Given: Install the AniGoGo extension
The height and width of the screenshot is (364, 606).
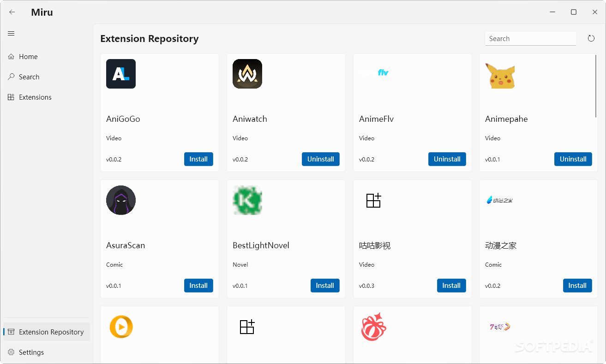Looking at the screenshot, I should point(198,159).
